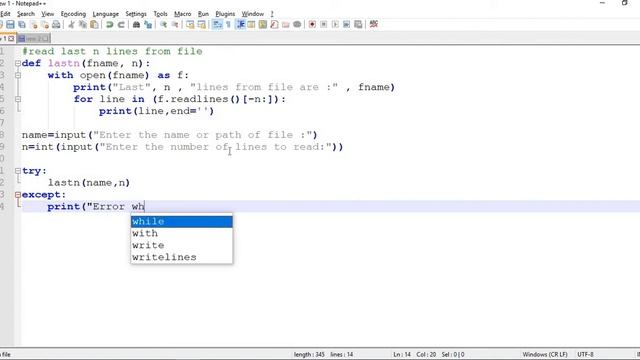Open the Plugins menu

[225, 14]
